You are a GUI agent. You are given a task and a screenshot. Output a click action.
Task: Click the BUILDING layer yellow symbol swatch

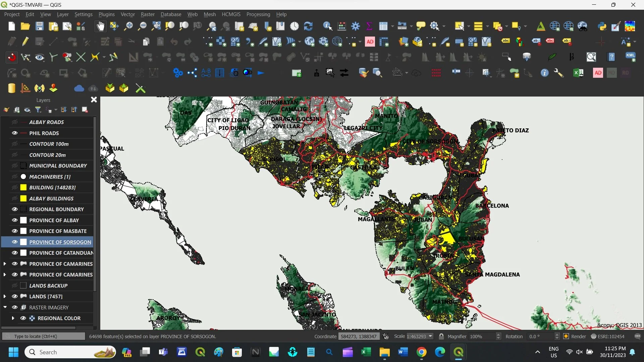click(x=23, y=187)
